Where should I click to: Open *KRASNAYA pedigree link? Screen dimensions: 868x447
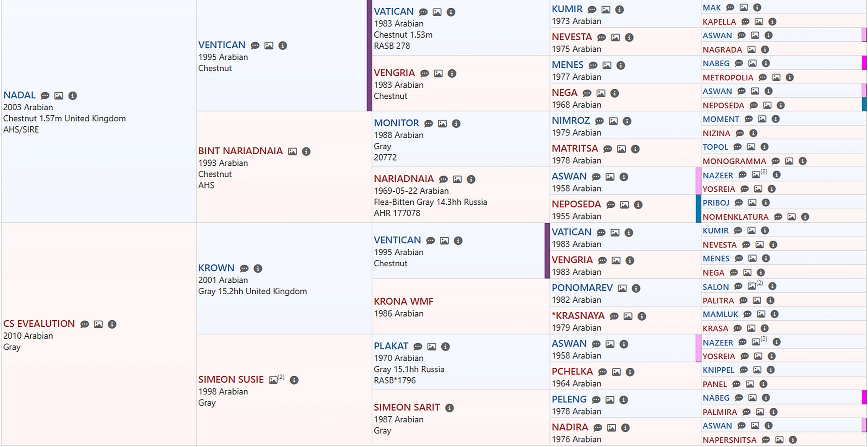click(578, 316)
